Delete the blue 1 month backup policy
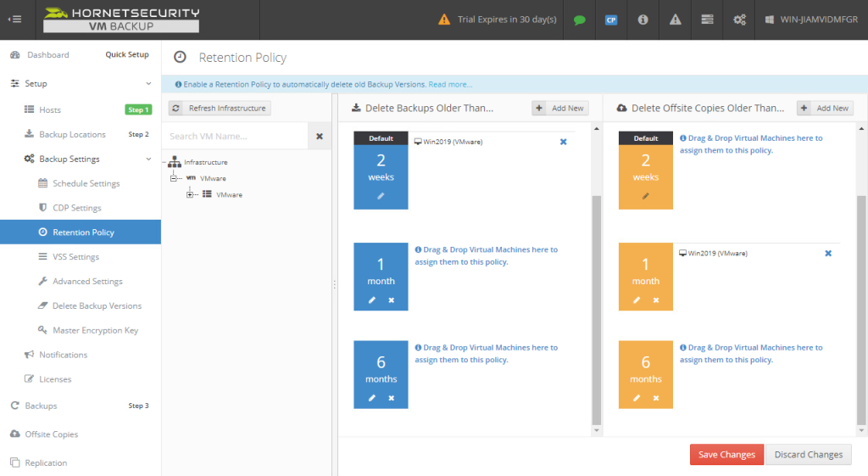 (392, 300)
